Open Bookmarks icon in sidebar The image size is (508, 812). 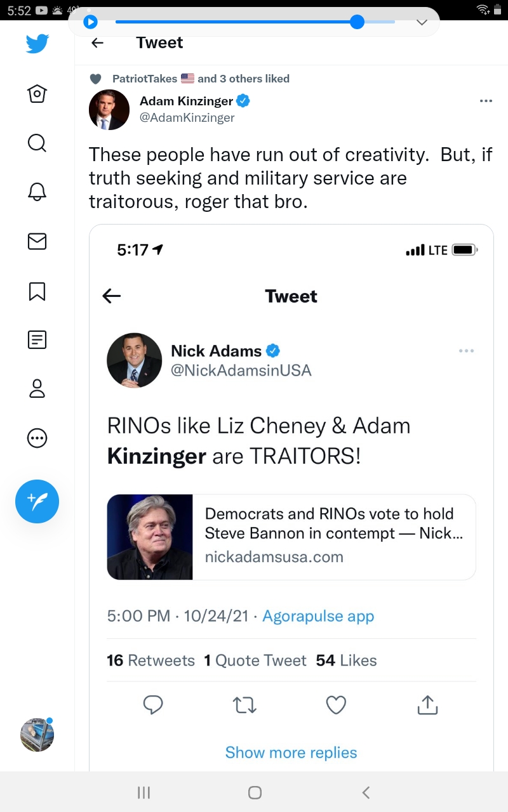coord(37,291)
